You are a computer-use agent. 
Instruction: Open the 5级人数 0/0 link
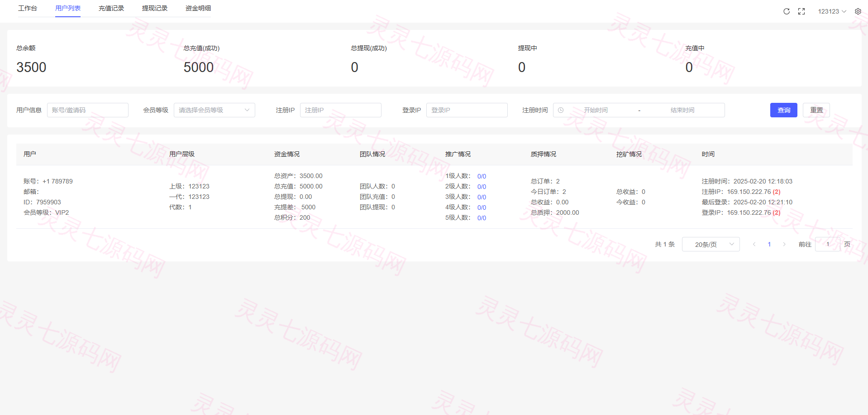(x=482, y=218)
